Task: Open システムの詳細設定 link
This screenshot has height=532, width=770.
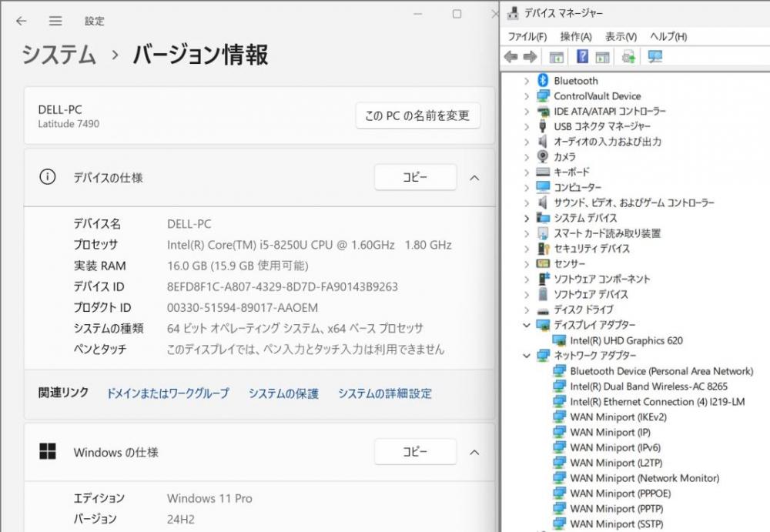Action: (385, 393)
